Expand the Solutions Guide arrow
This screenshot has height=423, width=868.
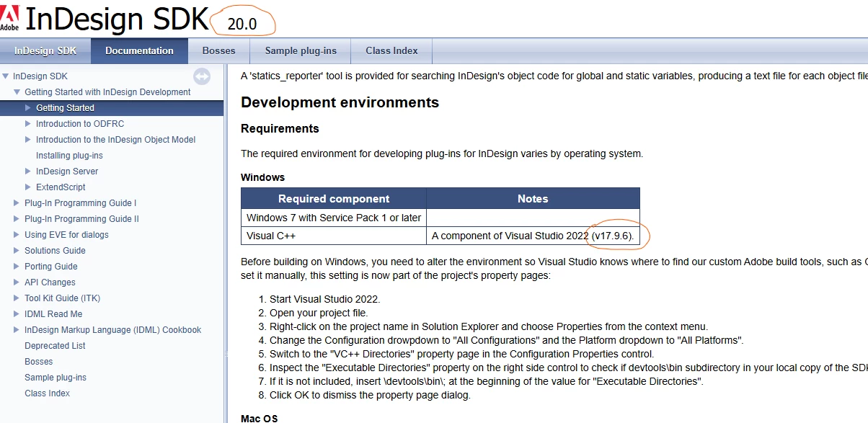[x=17, y=251]
